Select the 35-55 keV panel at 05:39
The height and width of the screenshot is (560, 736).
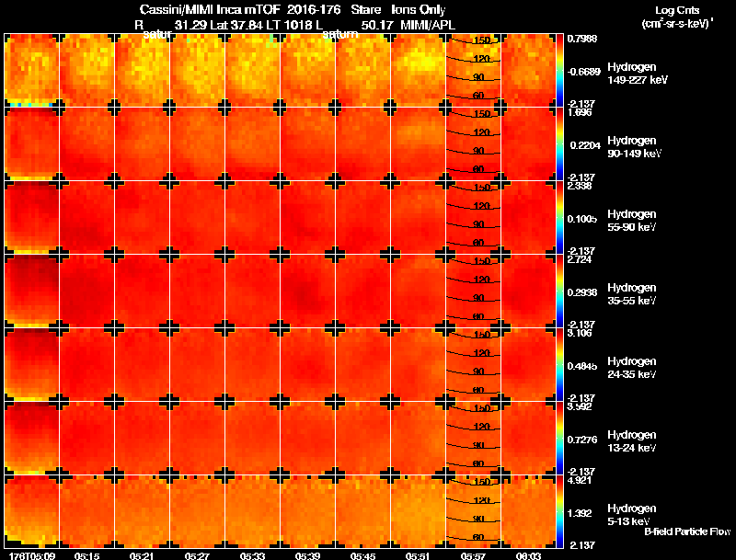pyautogui.click(x=307, y=291)
